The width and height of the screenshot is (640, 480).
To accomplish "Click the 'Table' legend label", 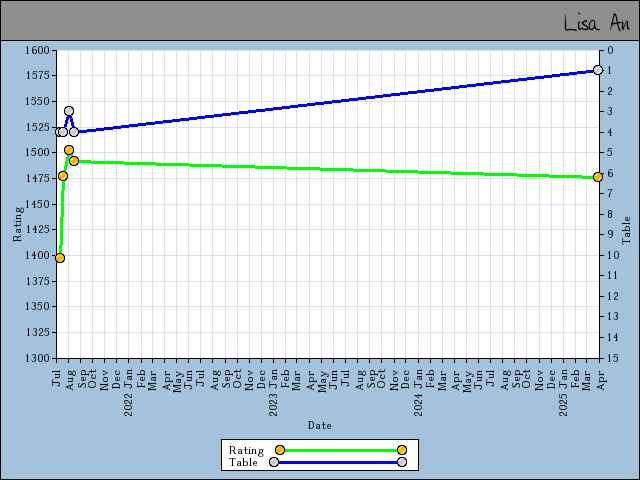I will [243, 462].
